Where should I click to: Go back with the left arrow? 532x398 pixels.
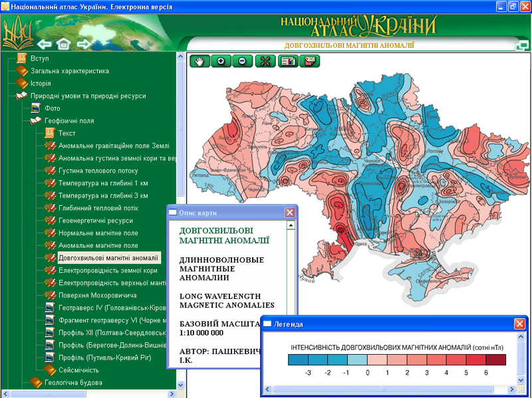tap(44, 44)
